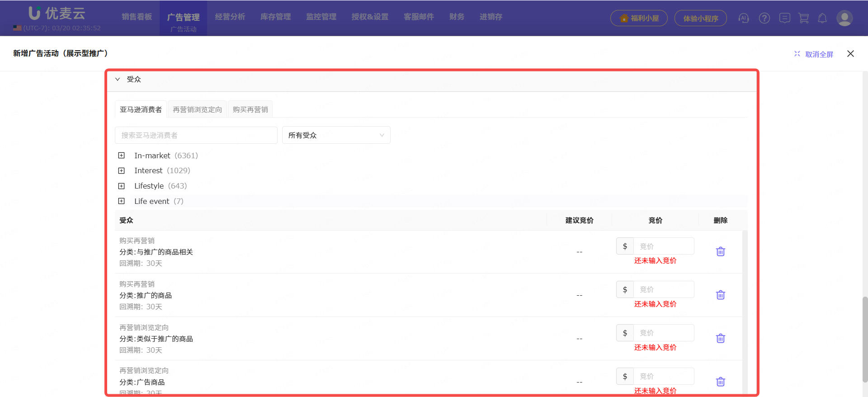Expand the Lifestyle audience category
The width and height of the screenshot is (868, 397).
pos(122,186)
